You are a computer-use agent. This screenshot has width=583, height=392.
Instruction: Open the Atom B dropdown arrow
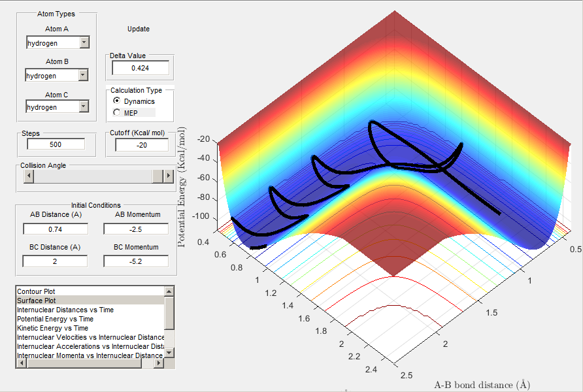coord(83,75)
